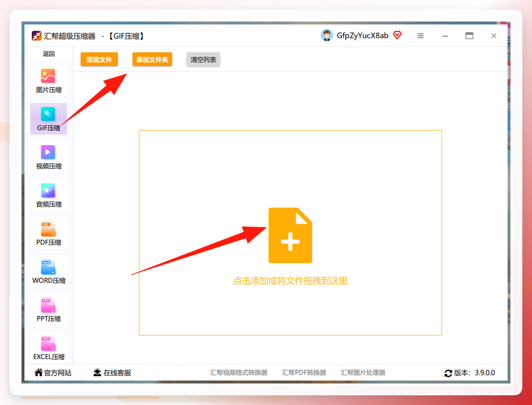Close the compressor window
Viewport: 532px width, 405px height.
pyautogui.click(x=494, y=36)
